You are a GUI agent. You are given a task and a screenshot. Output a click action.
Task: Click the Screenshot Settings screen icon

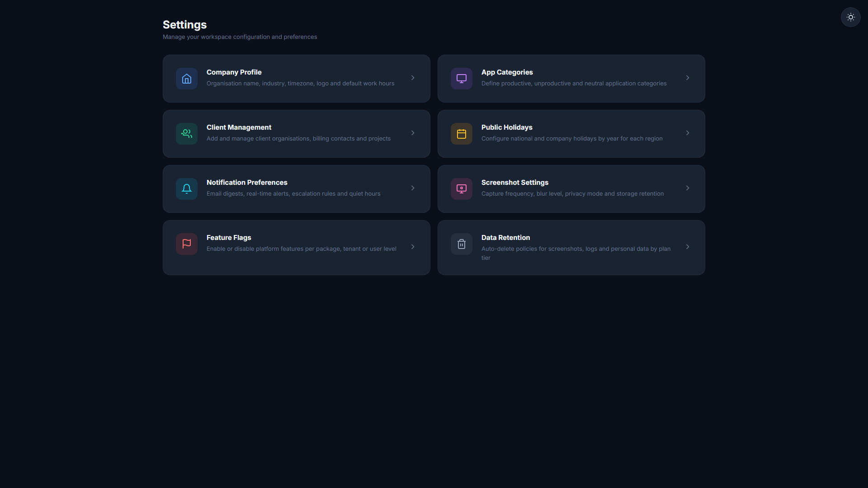(462, 189)
